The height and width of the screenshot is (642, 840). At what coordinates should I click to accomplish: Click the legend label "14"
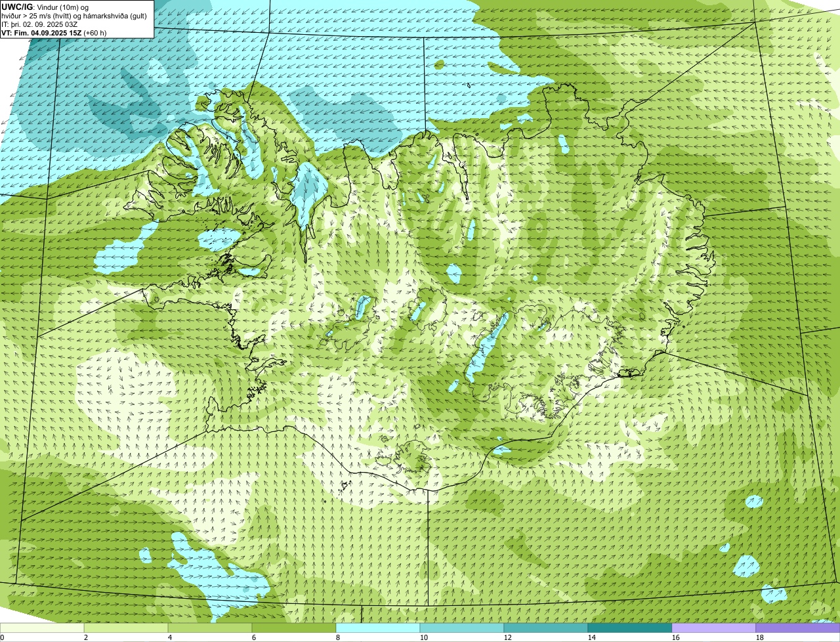tap(592, 637)
